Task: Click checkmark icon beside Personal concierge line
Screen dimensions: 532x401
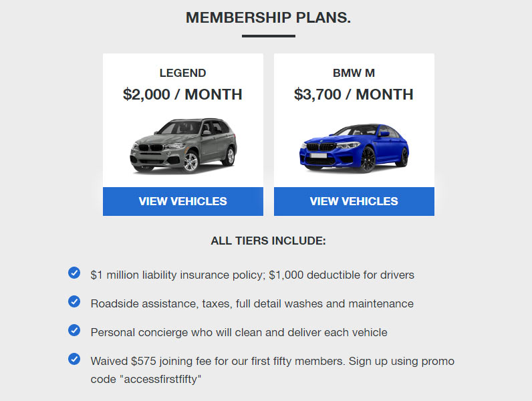Action: click(x=74, y=330)
